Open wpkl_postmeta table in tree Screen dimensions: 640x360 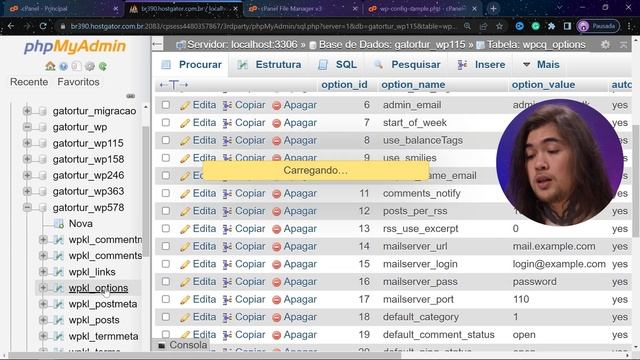(x=103, y=304)
